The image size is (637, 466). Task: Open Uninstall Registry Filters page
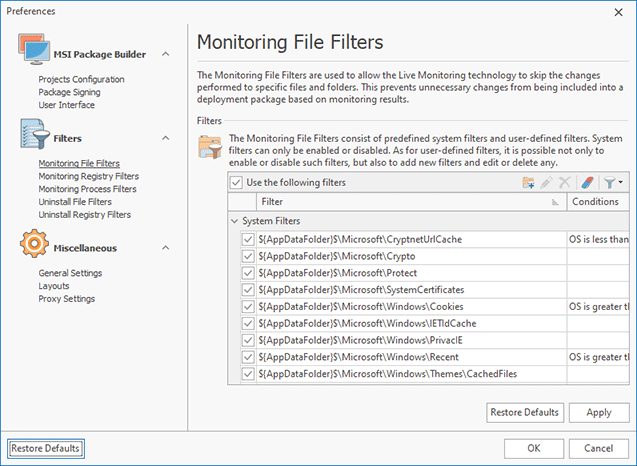point(84,215)
